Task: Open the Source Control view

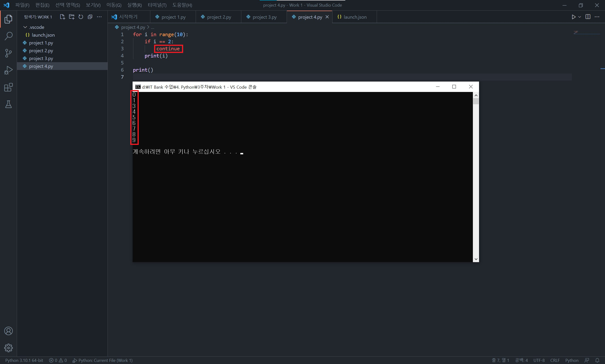Action: (8, 53)
